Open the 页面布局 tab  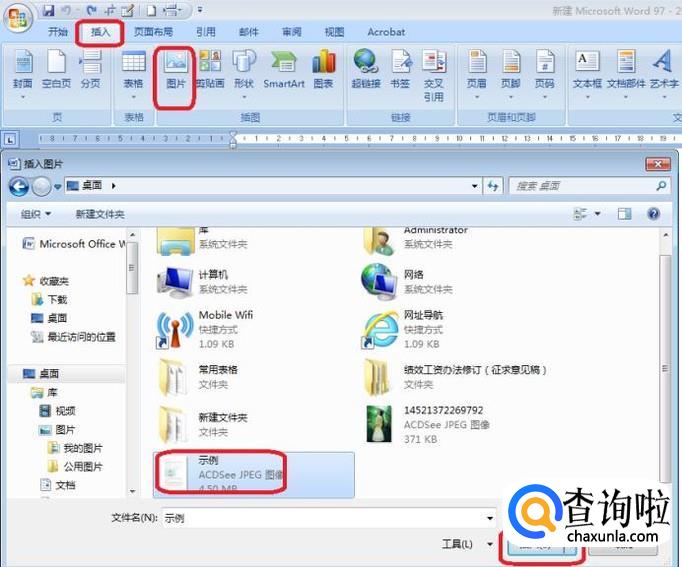click(x=153, y=32)
